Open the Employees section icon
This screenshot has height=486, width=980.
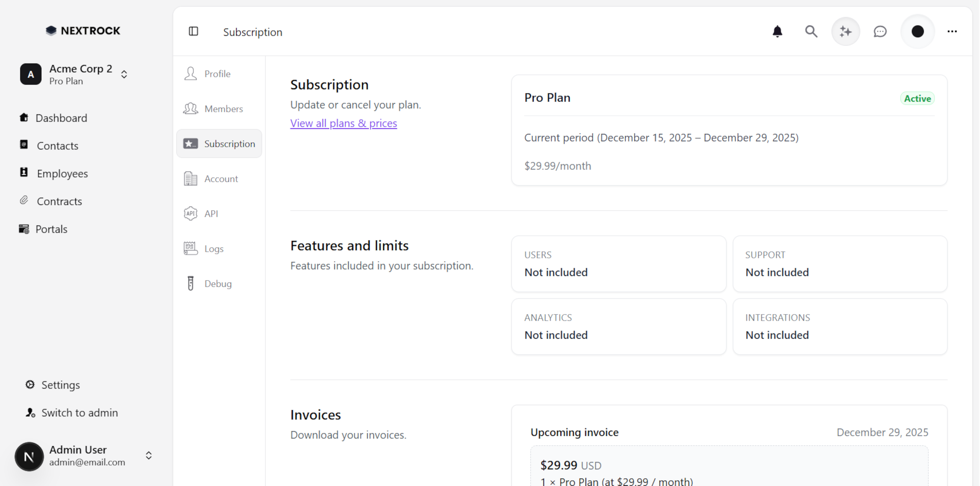coord(24,173)
